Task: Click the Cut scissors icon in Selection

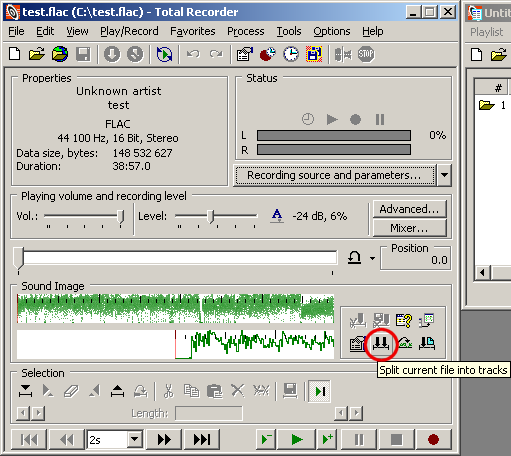Action: (169, 391)
